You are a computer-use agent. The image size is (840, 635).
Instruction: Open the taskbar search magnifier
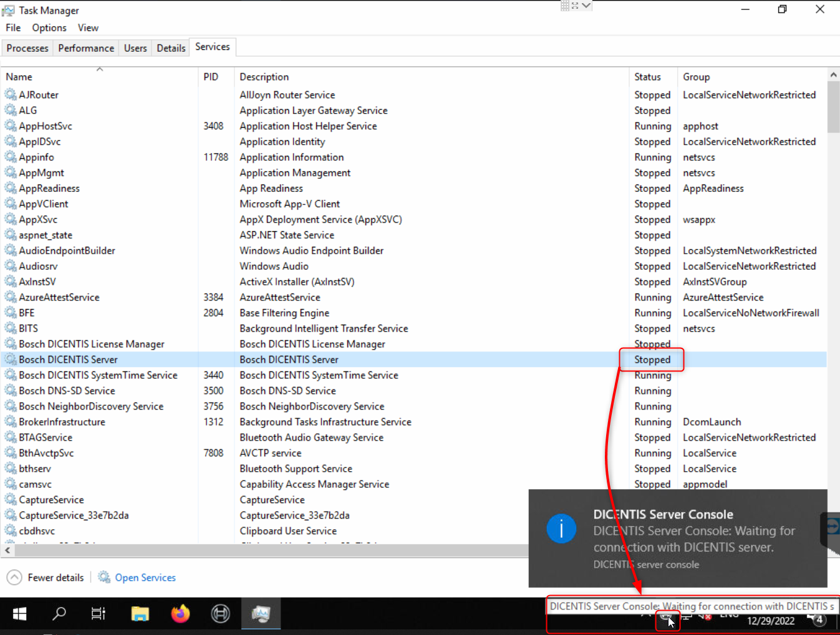[59, 614]
